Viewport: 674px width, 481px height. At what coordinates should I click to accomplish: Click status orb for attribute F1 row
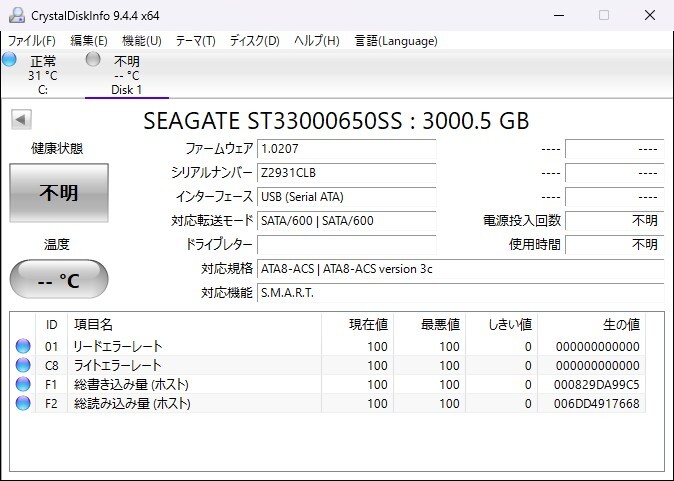point(23,385)
